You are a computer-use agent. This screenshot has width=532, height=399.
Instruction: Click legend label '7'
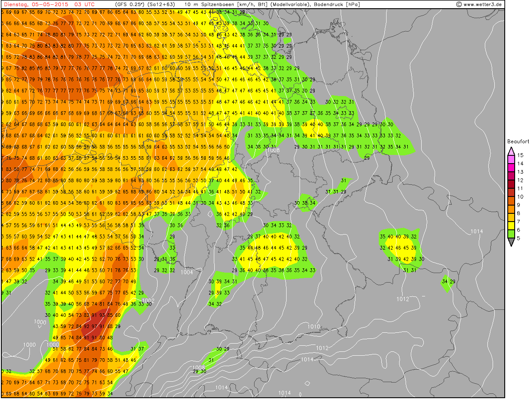519,221
